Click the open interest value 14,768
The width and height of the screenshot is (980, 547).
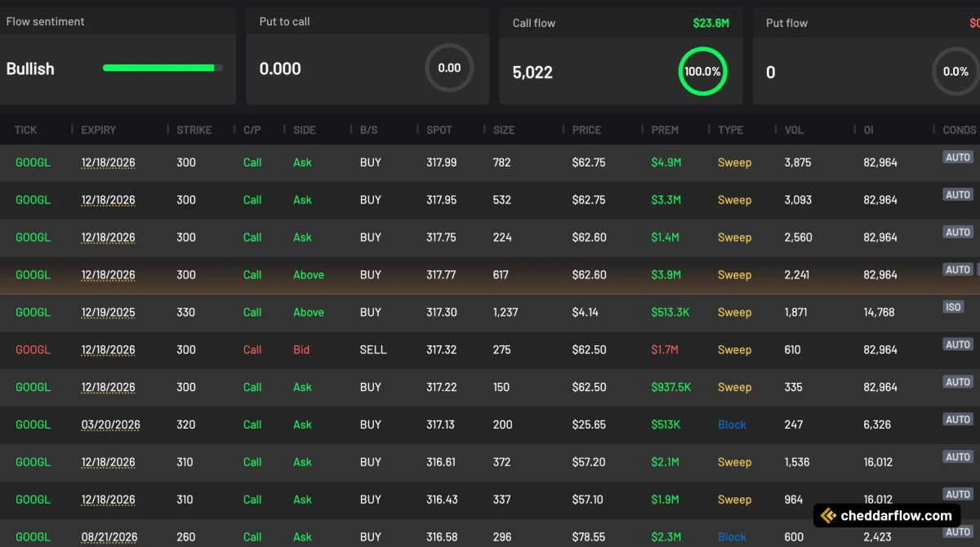coord(879,312)
